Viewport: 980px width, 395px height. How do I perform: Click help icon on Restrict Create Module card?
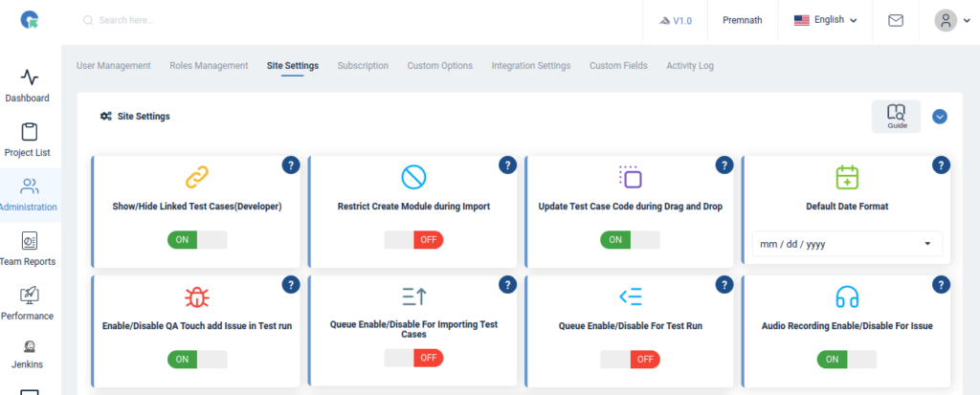507,165
